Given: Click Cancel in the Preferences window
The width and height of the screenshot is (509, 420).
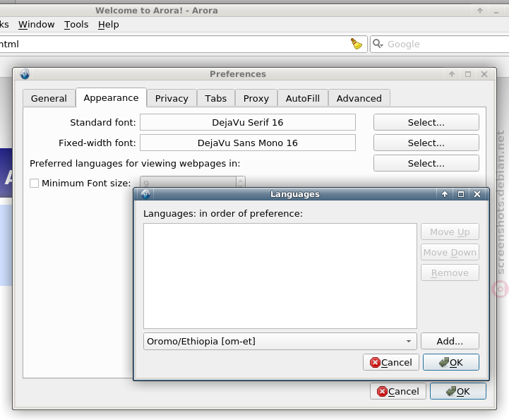Looking at the screenshot, I should pos(398,391).
